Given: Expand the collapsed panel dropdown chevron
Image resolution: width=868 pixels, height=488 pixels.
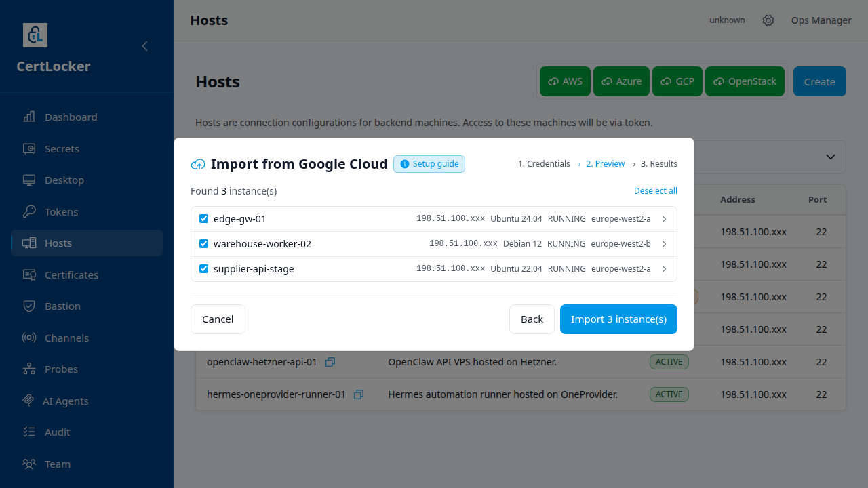Looking at the screenshot, I should click(x=830, y=157).
